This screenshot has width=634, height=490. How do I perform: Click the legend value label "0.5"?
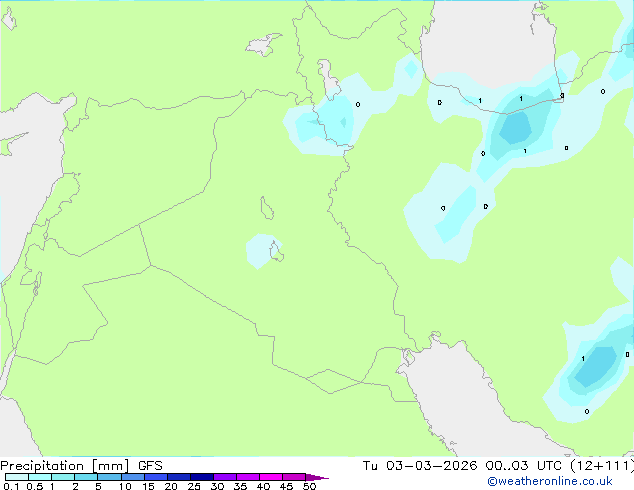(x=35, y=486)
